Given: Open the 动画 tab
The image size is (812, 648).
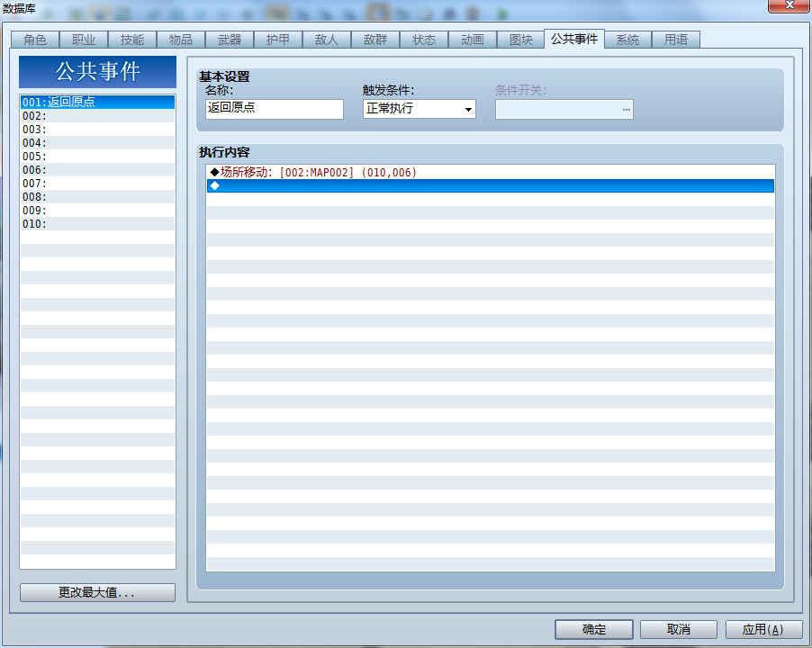Looking at the screenshot, I should point(473,40).
